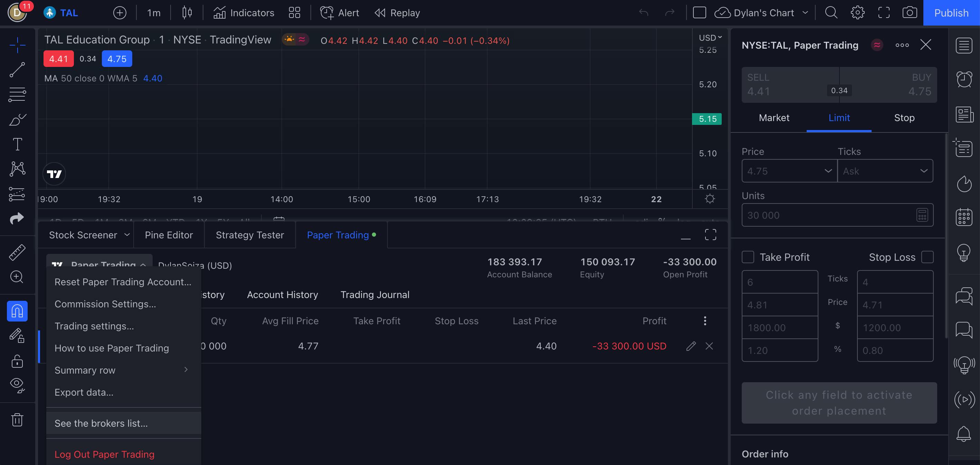Screen dimensions: 980x465
Task: Toggle magnet mode for drawings
Action: [x=17, y=311]
